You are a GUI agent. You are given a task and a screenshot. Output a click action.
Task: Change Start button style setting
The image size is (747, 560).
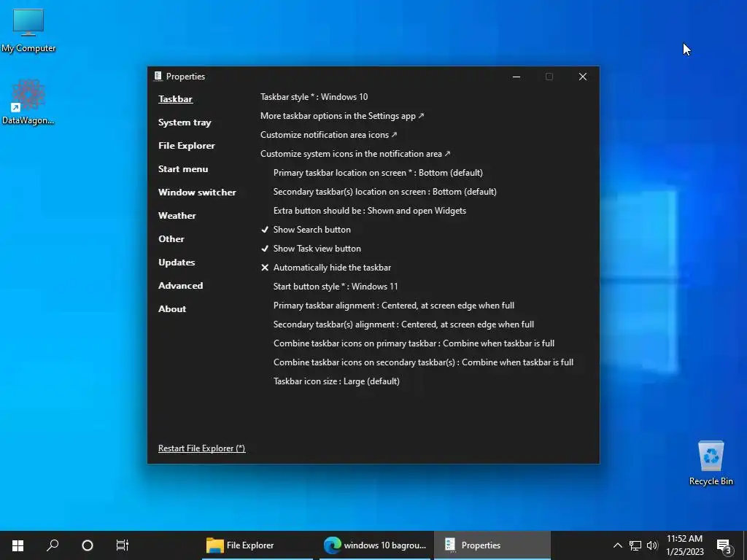tap(336, 287)
